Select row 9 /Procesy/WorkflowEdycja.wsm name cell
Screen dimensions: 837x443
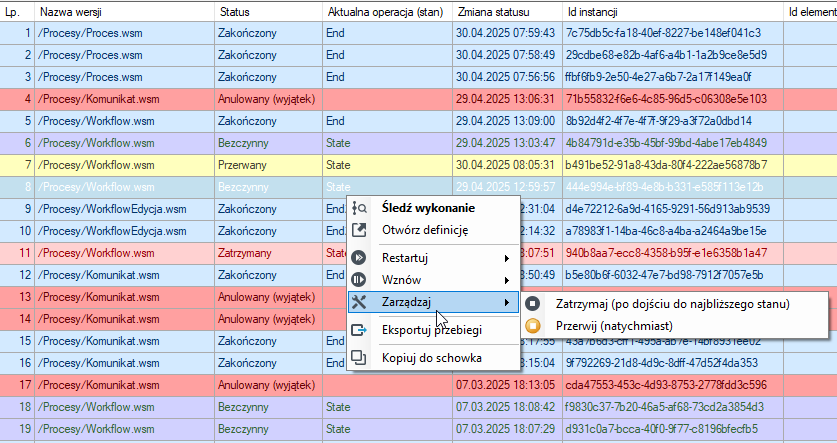[x=124, y=209]
